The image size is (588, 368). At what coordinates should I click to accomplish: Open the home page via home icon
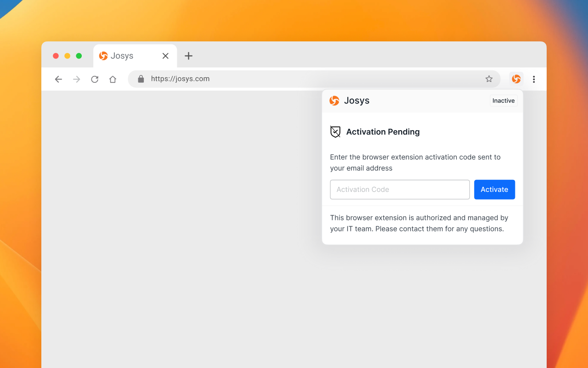113,79
